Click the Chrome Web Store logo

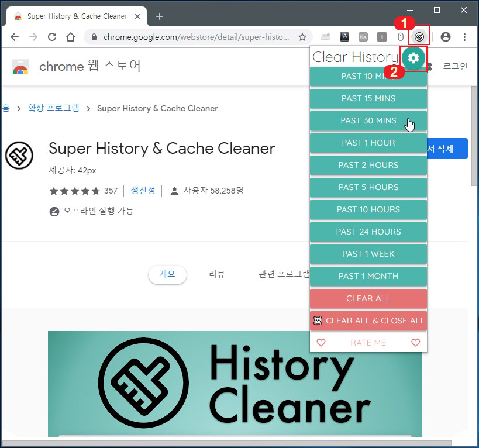pyautogui.click(x=20, y=67)
